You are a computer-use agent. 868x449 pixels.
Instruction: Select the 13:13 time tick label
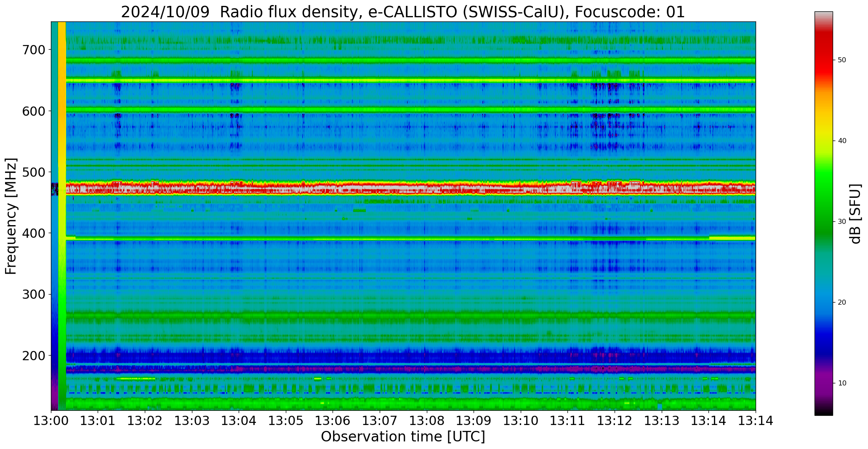[x=662, y=421]
